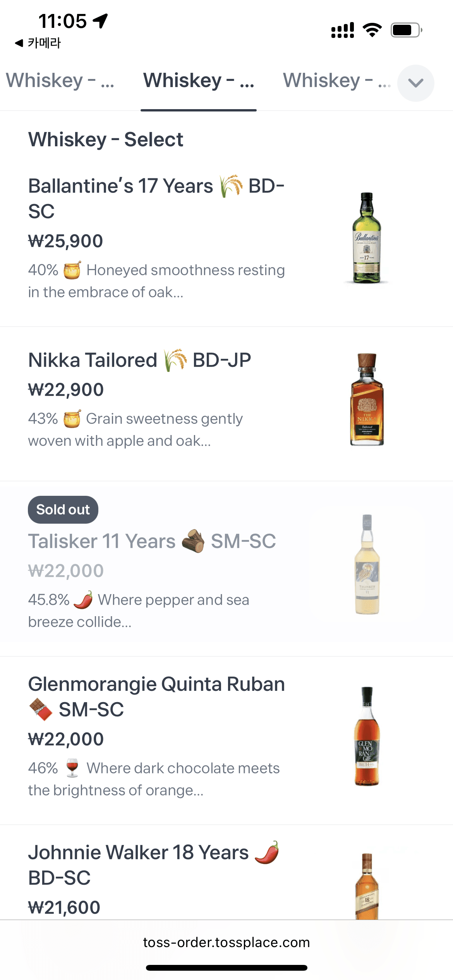The image size is (453, 980).
Task: Open the third Whiskey tab on right
Action: tap(336, 81)
